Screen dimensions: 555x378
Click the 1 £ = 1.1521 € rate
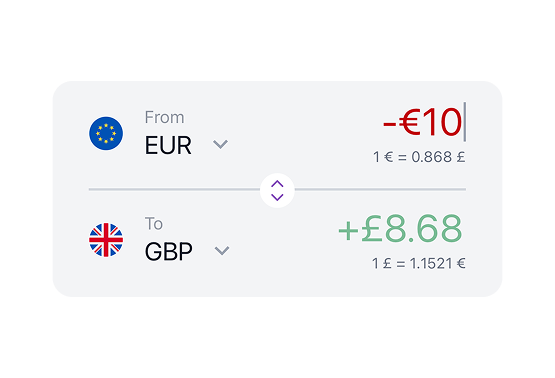[418, 263]
